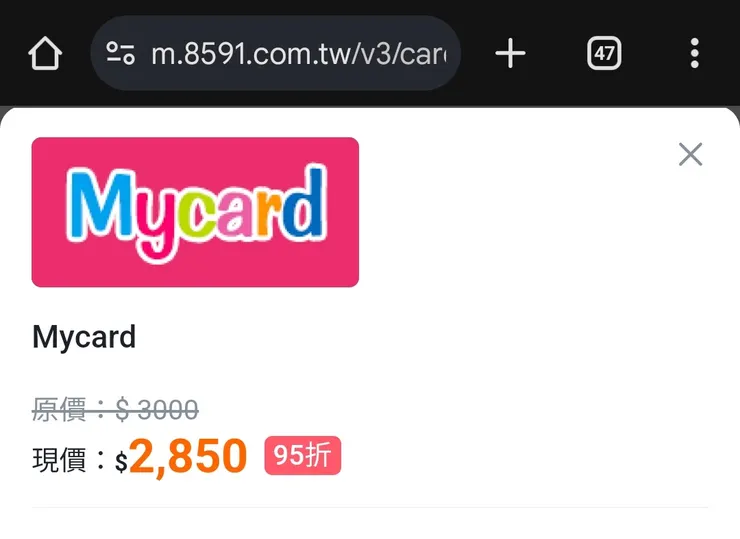Open tab switcher showing 47 tabs
This screenshot has height=539, width=740.
(x=604, y=53)
